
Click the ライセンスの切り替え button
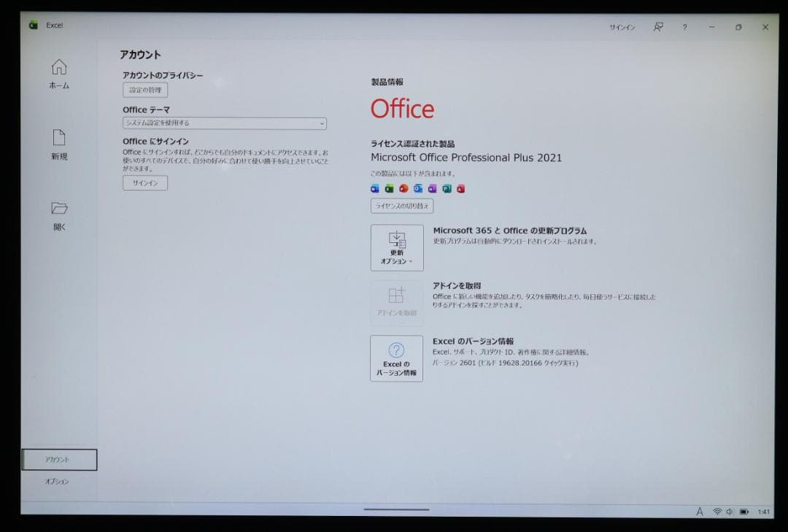pyautogui.click(x=402, y=206)
